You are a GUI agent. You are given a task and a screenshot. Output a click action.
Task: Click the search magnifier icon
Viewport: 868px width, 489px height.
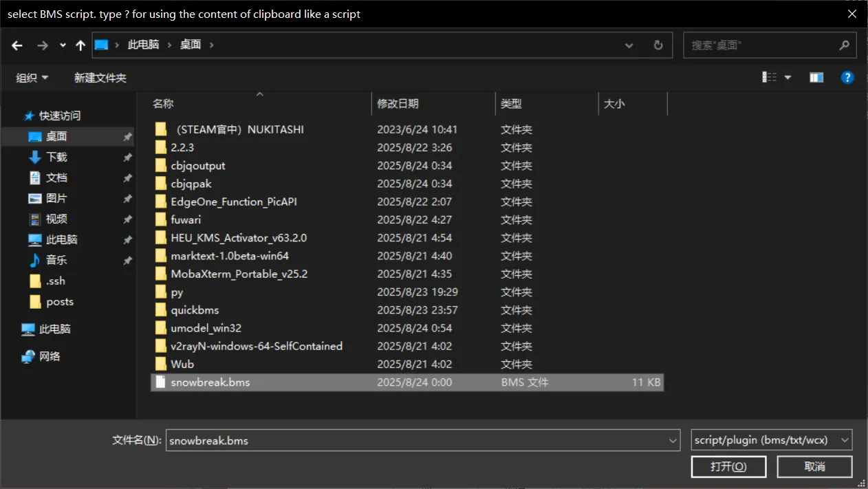[844, 45]
